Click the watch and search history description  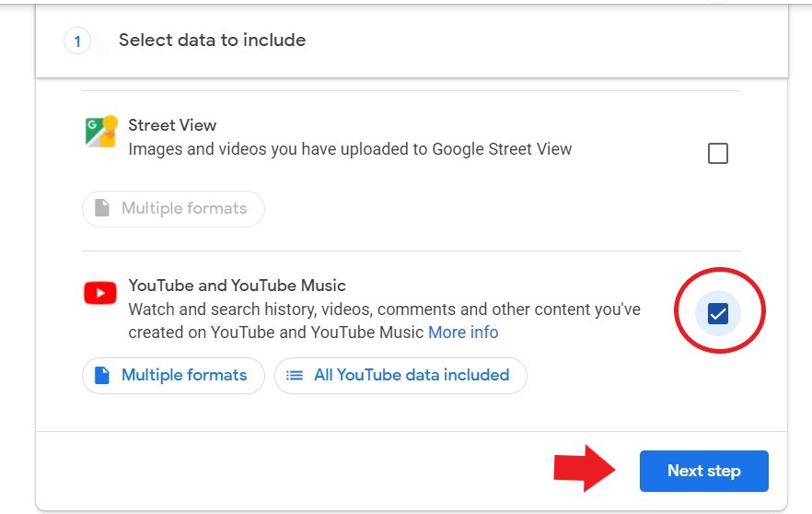(384, 310)
